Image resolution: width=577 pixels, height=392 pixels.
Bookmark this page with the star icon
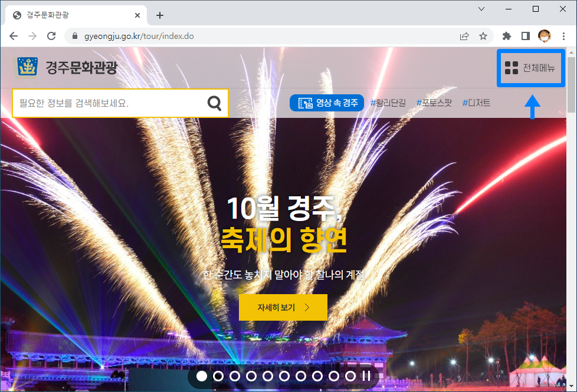[x=483, y=36]
